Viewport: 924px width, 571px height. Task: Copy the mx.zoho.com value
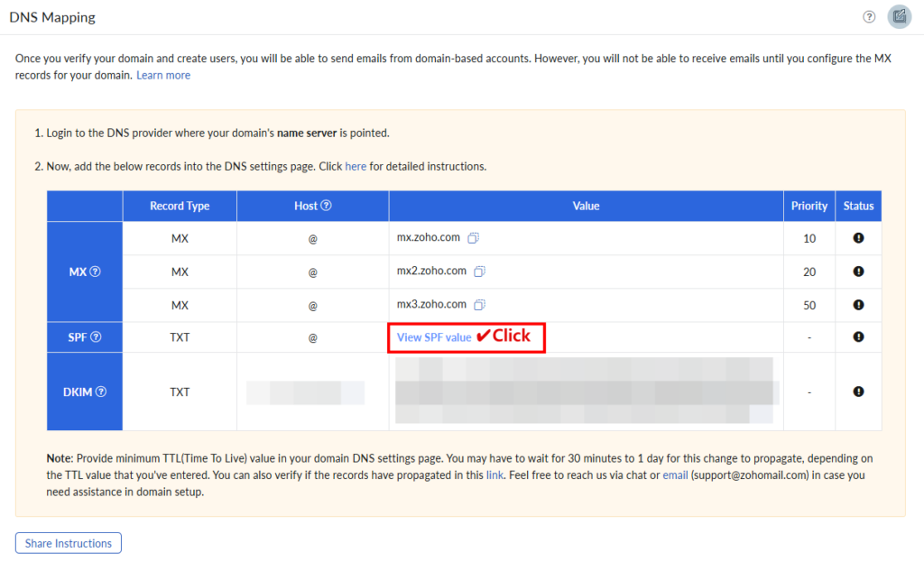coord(473,238)
